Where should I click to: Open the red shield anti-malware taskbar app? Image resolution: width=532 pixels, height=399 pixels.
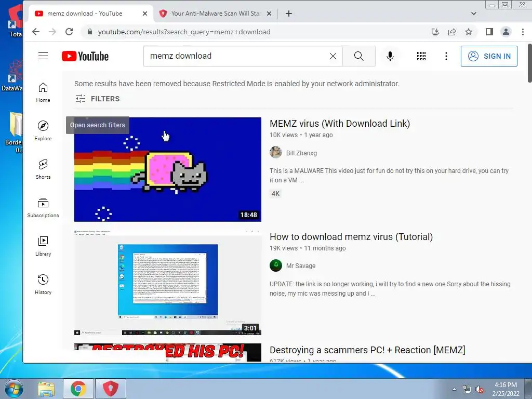coord(111,389)
